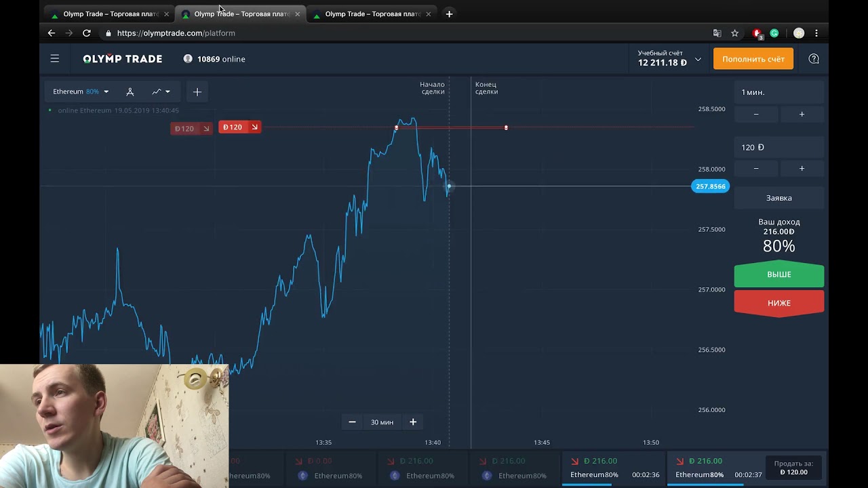Switch to the third Olymp Trade browser tab
The width and height of the screenshot is (868, 488).
370,14
